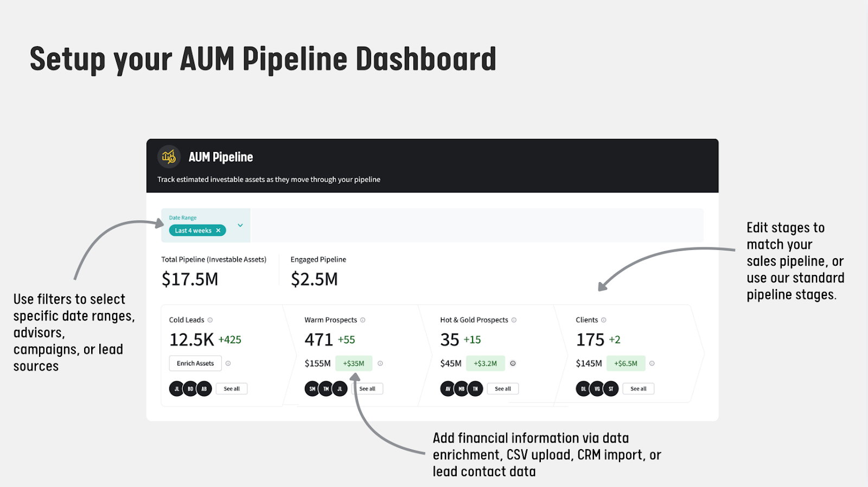The image size is (868, 487).
Task: Click the Enrich Assets button
Action: [195, 363]
